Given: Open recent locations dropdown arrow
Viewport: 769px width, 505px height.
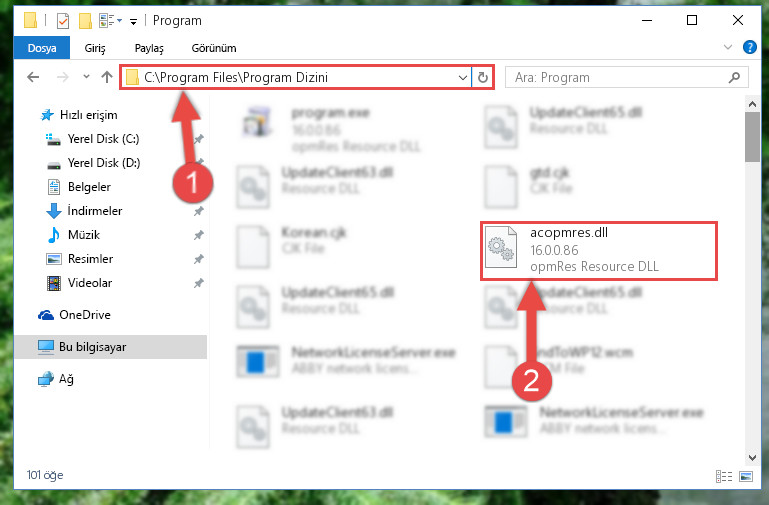Looking at the screenshot, I should (86, 76).
